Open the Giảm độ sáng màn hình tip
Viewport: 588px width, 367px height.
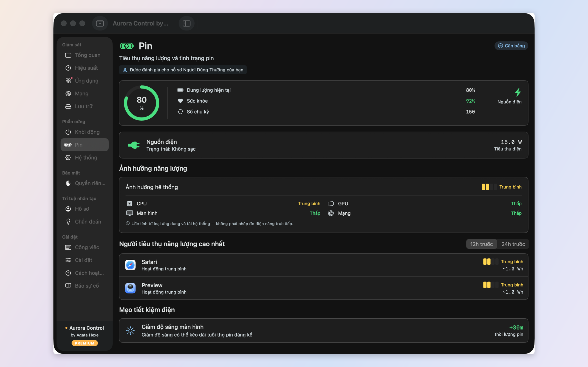(x=323, y=331)
